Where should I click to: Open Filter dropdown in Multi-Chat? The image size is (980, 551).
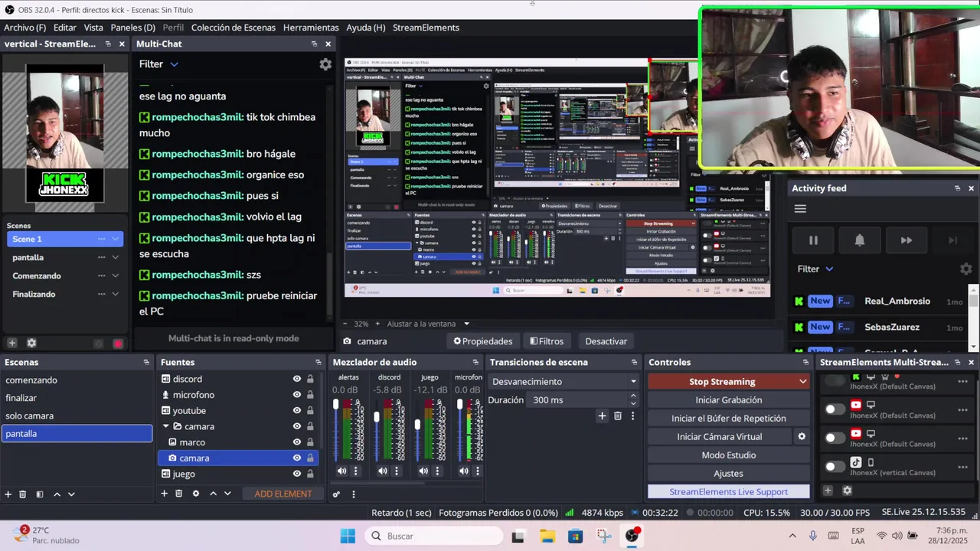tap(158, 64)
